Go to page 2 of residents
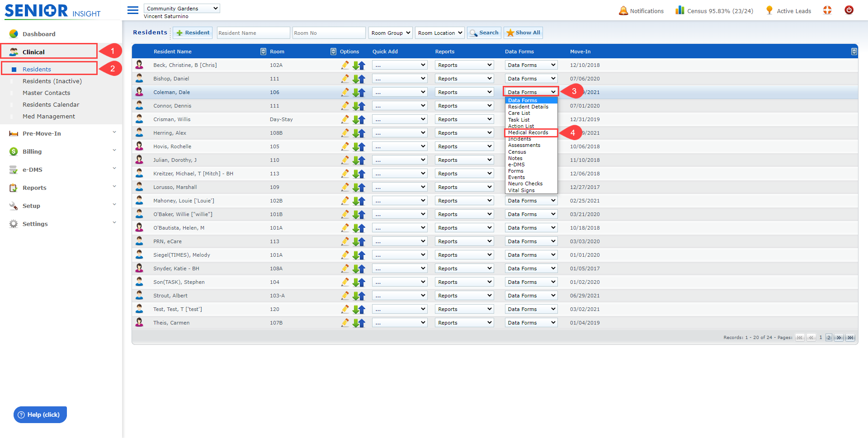868x438 pixels. click(829, 338)
